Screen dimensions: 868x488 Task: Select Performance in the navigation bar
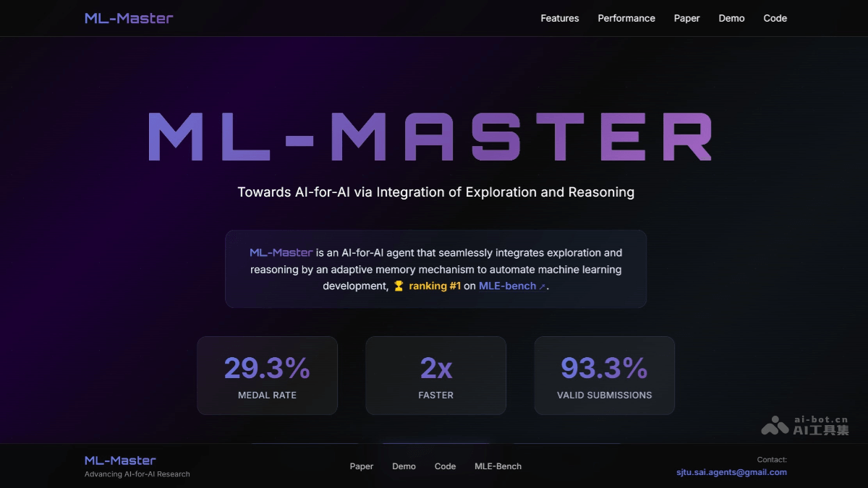(626, 18)
